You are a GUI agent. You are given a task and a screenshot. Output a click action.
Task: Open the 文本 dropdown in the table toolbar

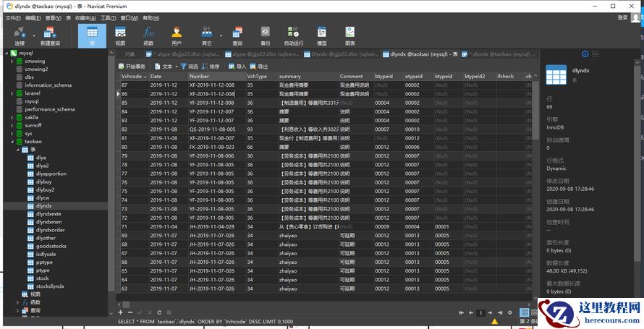165,66
